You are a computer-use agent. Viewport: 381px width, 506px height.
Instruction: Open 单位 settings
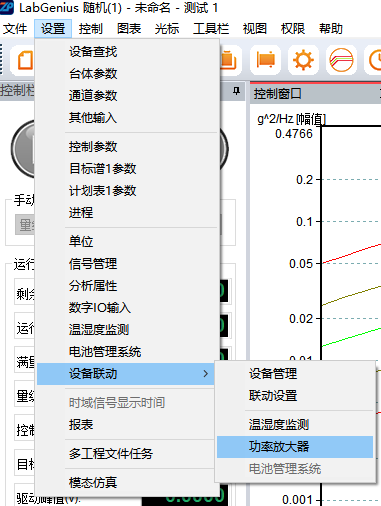click(x=127, y=241)
